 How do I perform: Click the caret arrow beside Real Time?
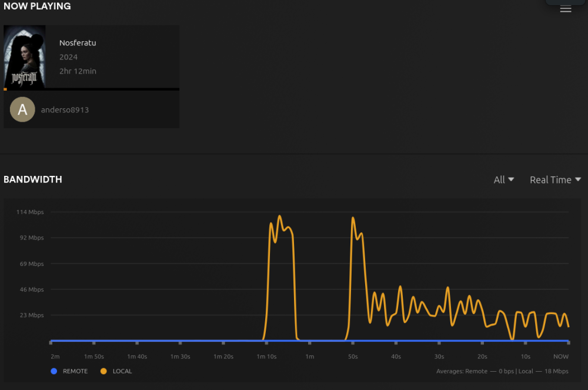click(578, 179)
